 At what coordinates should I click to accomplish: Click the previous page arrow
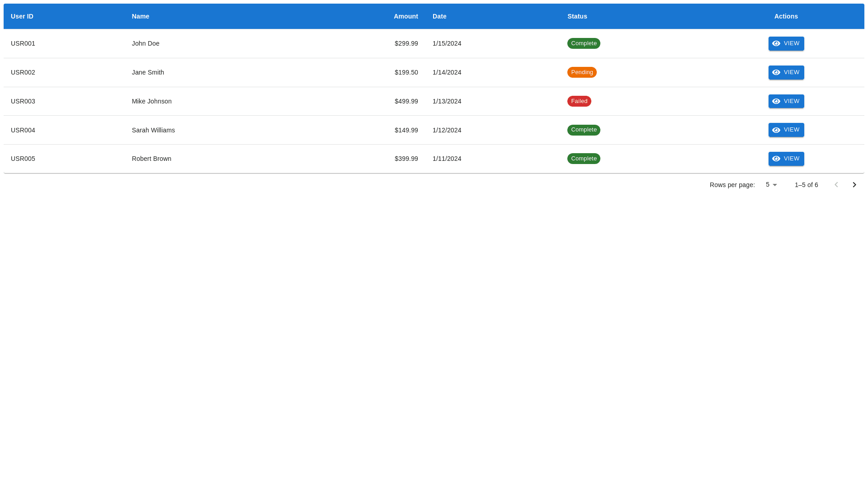pos(836,185)
